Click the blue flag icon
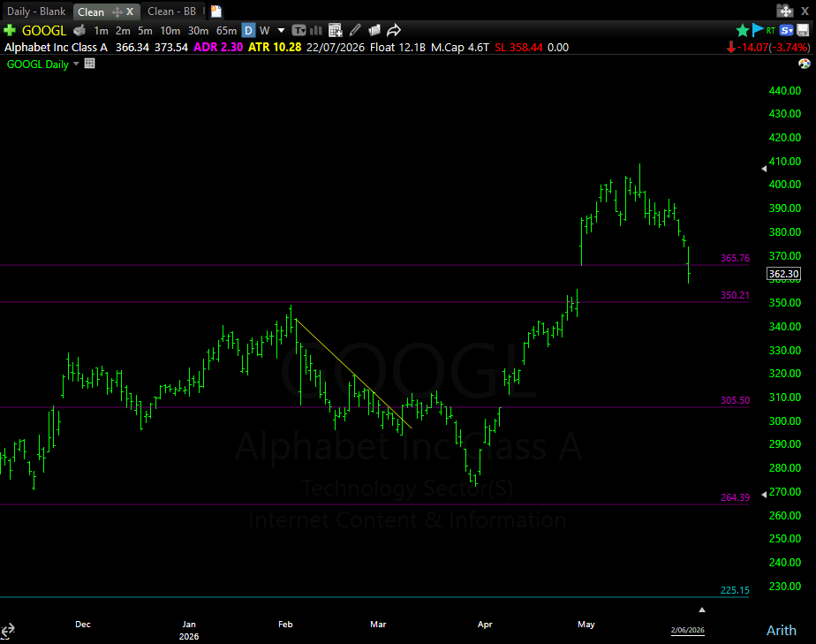Screen dimensions: 816x644 point(757,30)
